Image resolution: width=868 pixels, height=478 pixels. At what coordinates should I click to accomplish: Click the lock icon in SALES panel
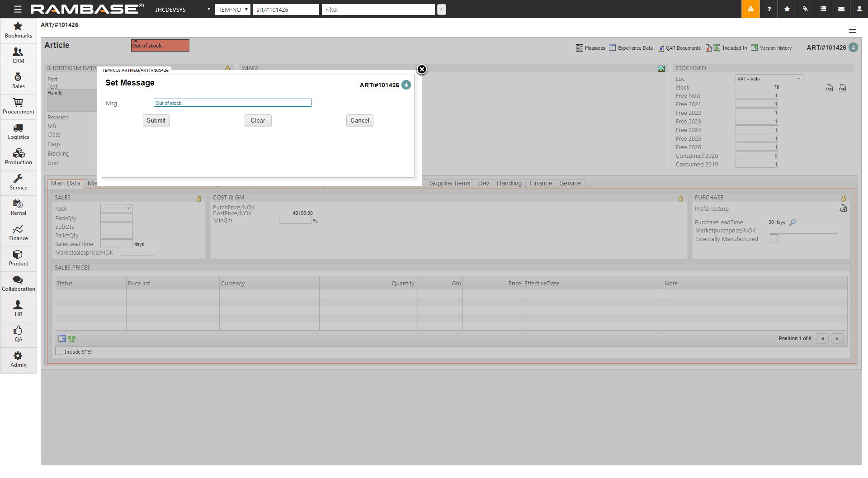click(199, 198)
